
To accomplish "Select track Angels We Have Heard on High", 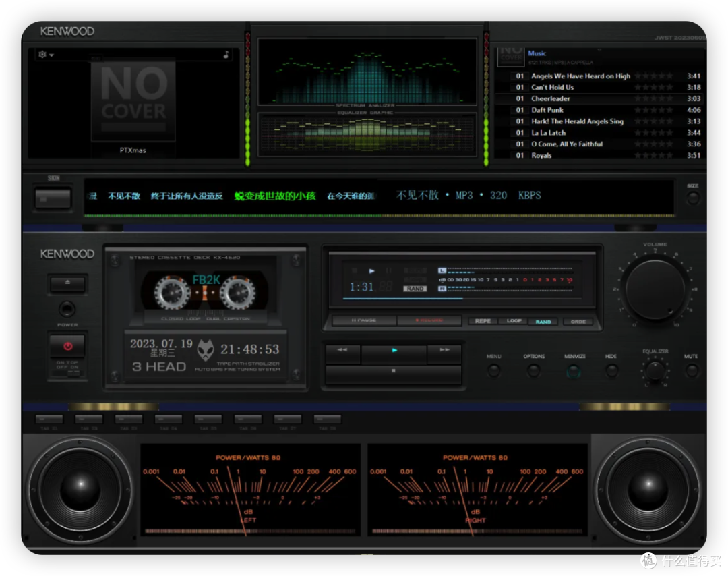I will pyautogui.click(x=600, y=76).
